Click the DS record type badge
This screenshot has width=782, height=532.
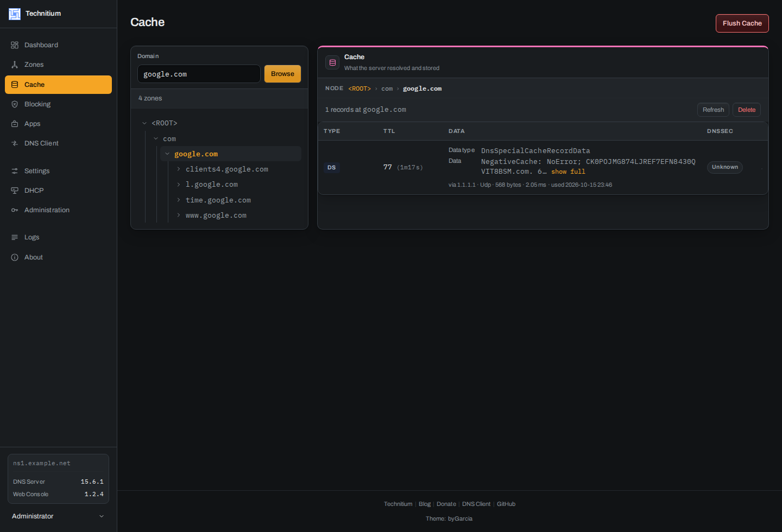(x=331, y=168)
